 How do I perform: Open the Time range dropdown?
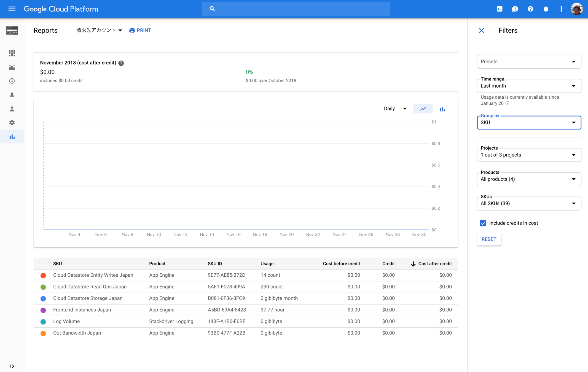coord(529,86)
